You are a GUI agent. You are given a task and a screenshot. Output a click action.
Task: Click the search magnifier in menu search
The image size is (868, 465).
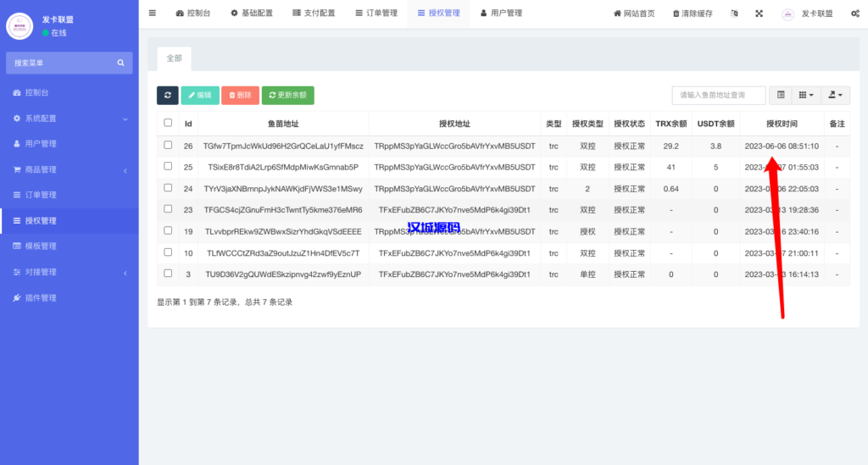pos(120,63)
